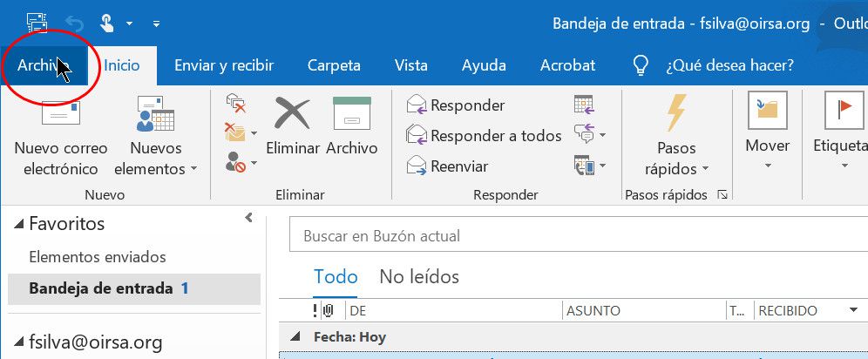This screenshot has width=868, height=359.
Task: Collapse the Favoritos folder group
Action: [19, 224]
